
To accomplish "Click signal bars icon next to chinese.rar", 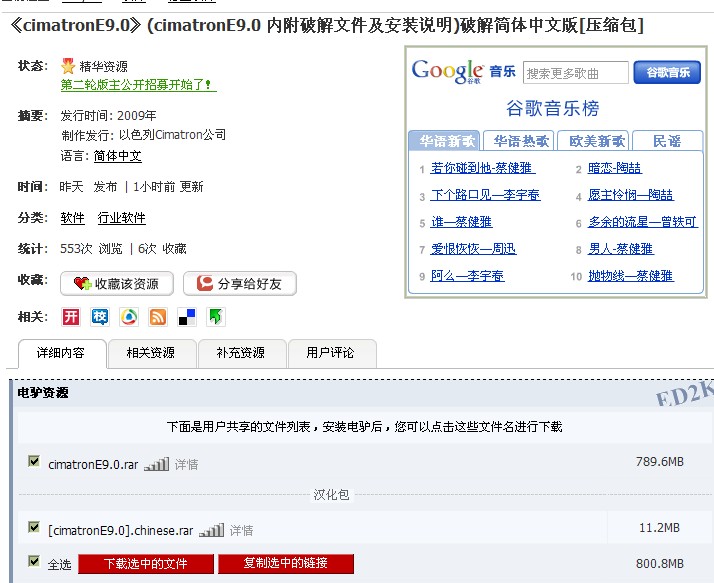I will 211,530.
